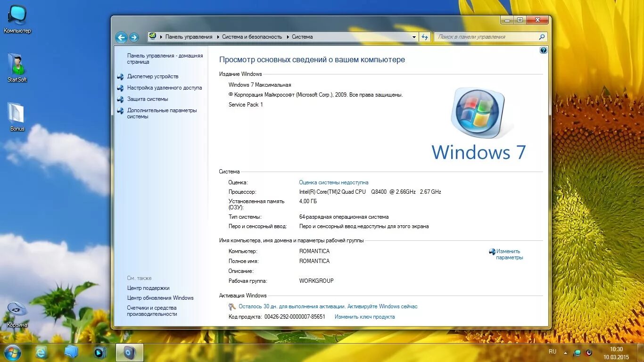
Task: Select Система in the breadcrumb
Action: (302, 37)
